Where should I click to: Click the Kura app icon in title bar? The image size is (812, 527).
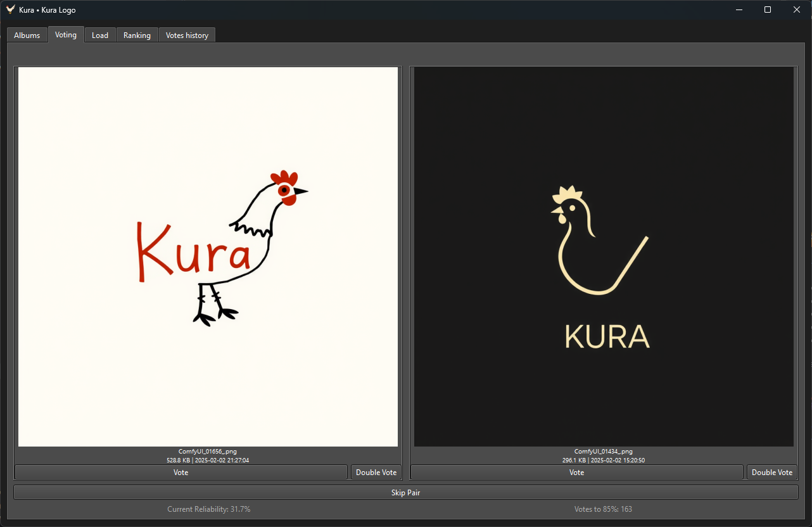pyautogui.click(x=10, y=10)
